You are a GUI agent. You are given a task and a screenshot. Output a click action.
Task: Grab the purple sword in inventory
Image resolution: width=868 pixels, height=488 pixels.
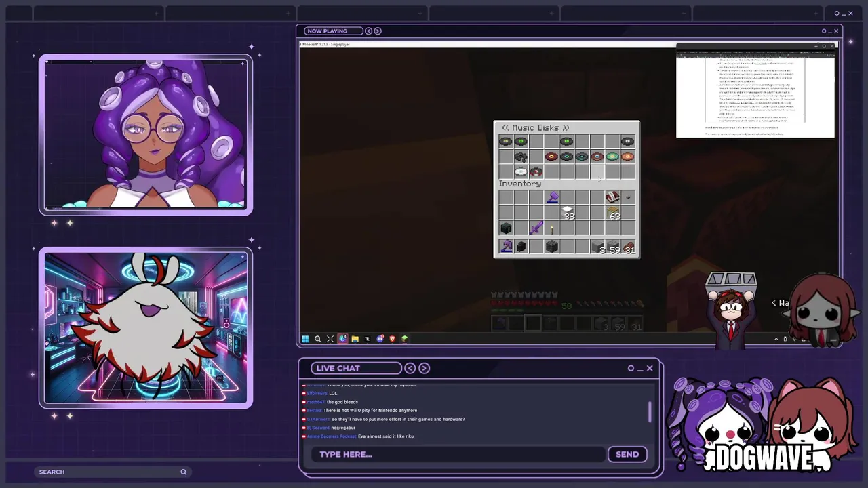(536, 228)
